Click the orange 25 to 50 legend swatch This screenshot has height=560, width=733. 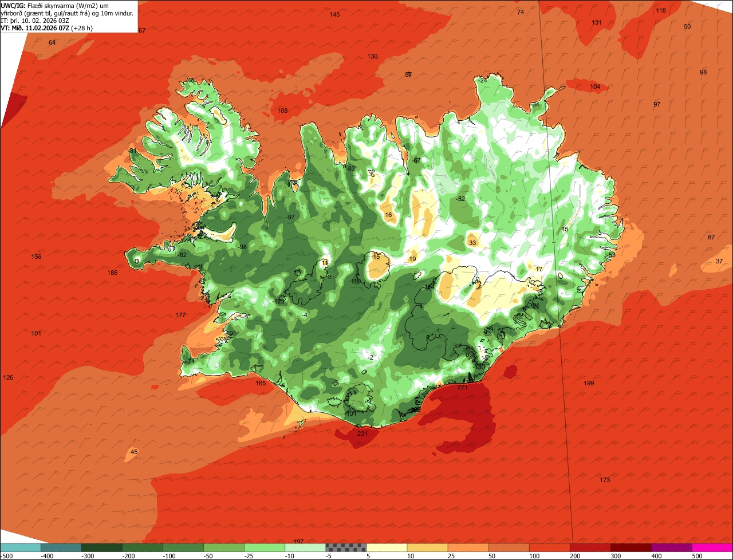coord(468,548)
